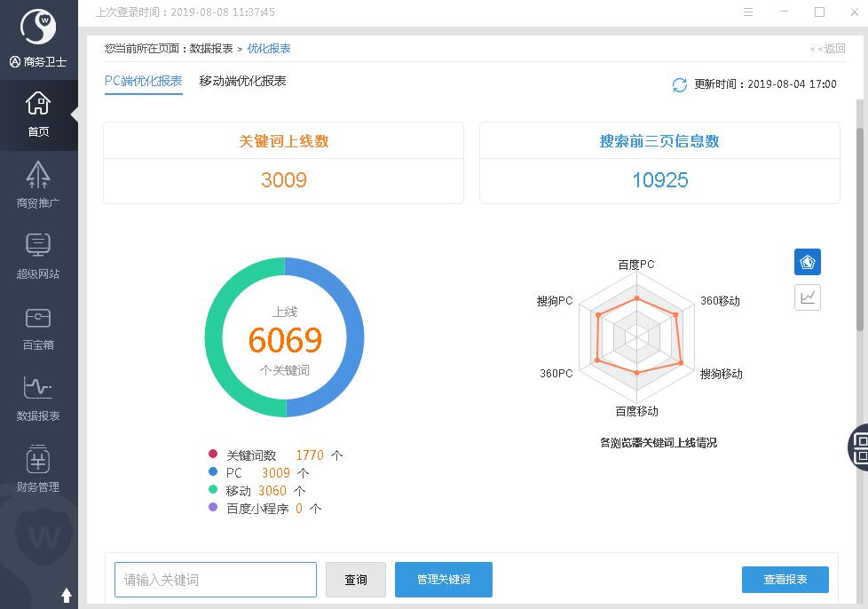868x609 pixels.
Task: Open the 超级网站 sidebar icon
Action: point(38,247)
